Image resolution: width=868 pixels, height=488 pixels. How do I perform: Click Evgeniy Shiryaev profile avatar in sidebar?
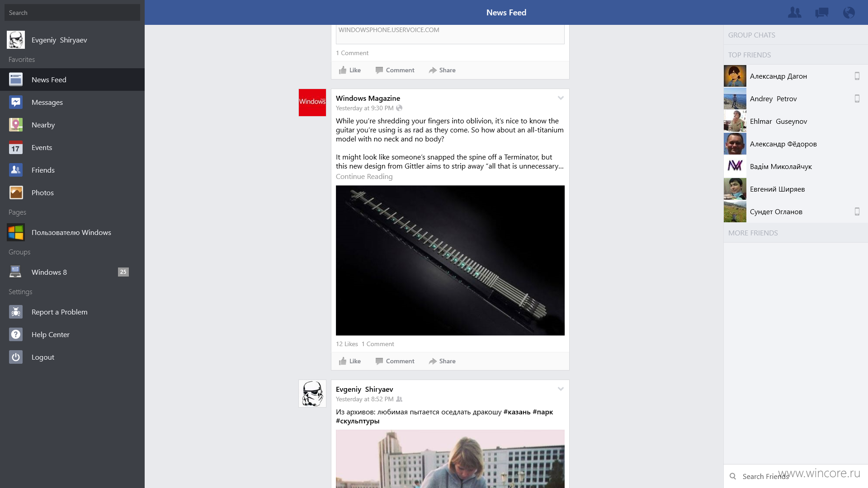tap(16, 40)
